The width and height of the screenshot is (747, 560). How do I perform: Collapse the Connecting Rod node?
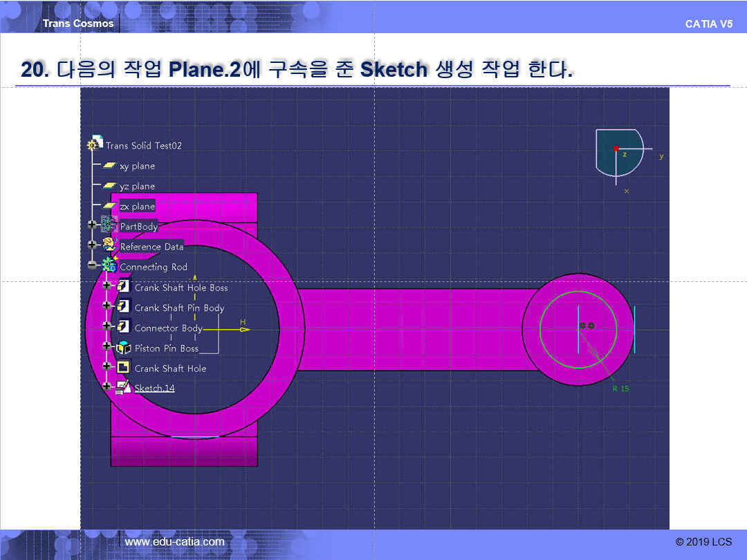click(92, 265)
